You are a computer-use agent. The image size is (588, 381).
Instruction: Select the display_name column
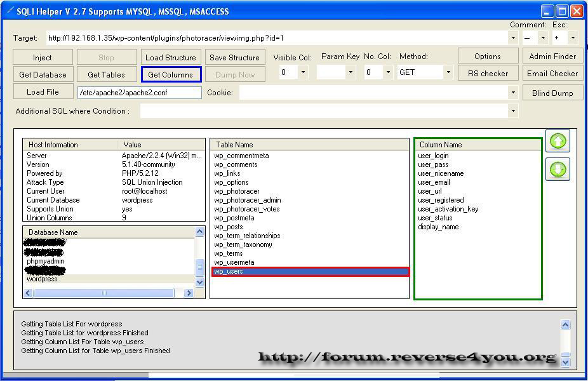[x=478, y=227]
